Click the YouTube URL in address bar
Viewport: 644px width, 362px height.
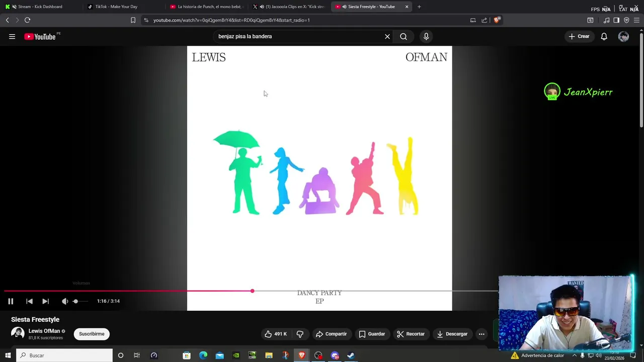click(x=231, y=20)
